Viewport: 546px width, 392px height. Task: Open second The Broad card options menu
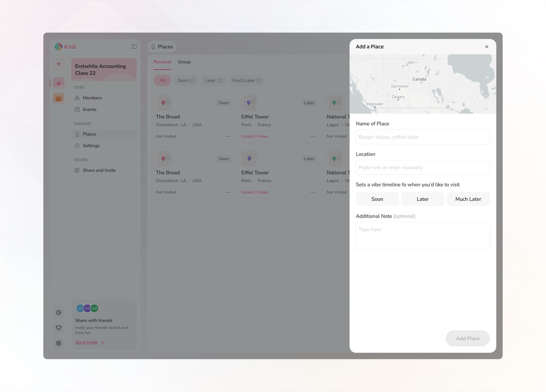pyautogui.click(x=228, y=192)
